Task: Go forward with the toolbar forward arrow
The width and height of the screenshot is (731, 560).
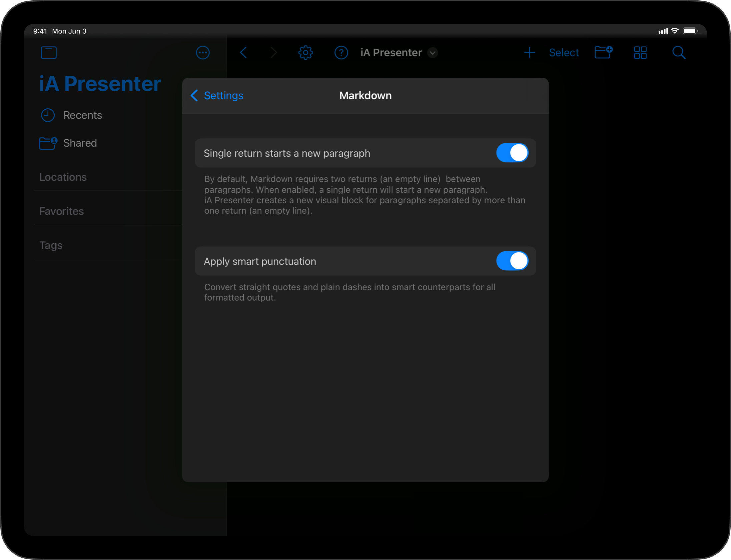Action: point(273,53)
